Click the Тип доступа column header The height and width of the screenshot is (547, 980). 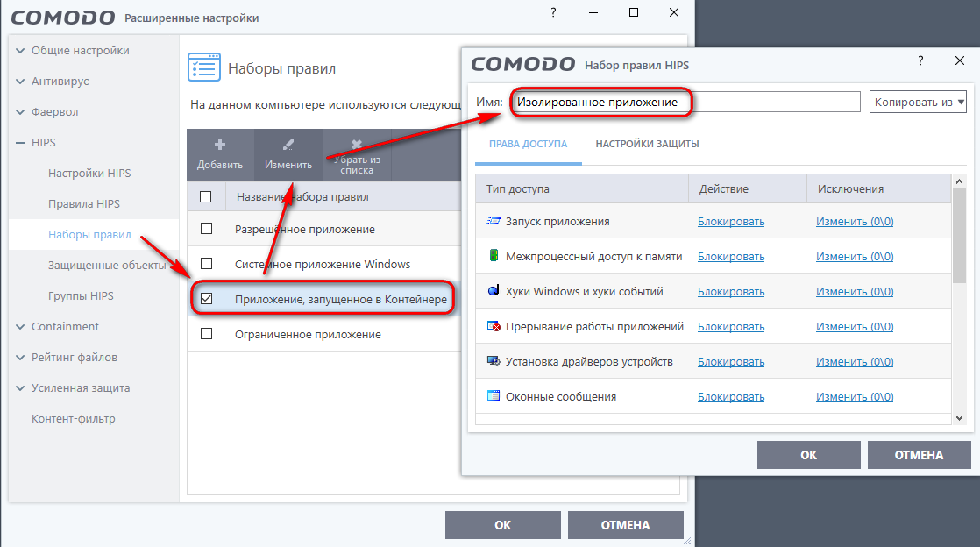582,188
